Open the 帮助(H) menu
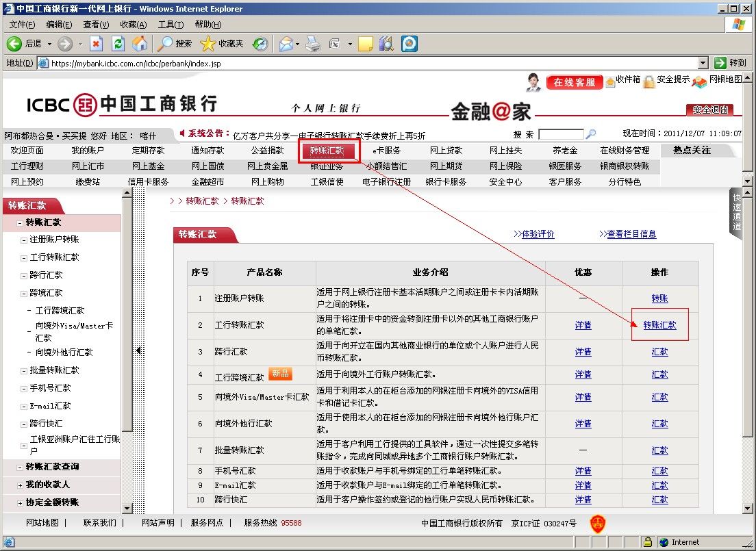The width and height of the screenshot is (756, 551). [x=207, y=25]
